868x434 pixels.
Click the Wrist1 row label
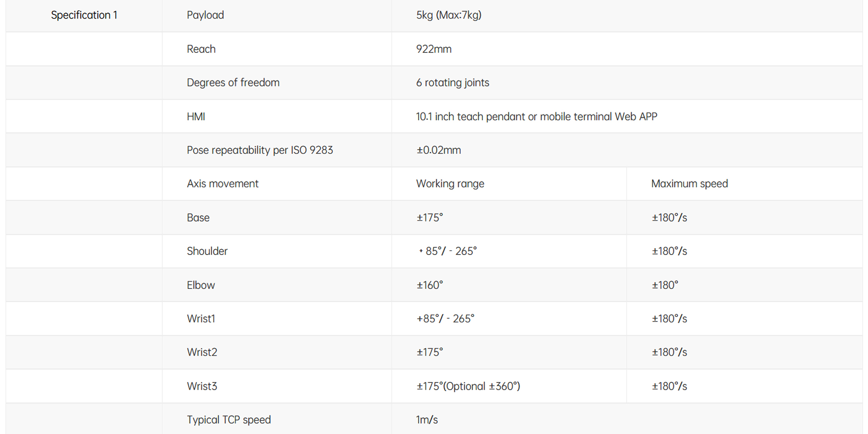click(x=201, y=319)
